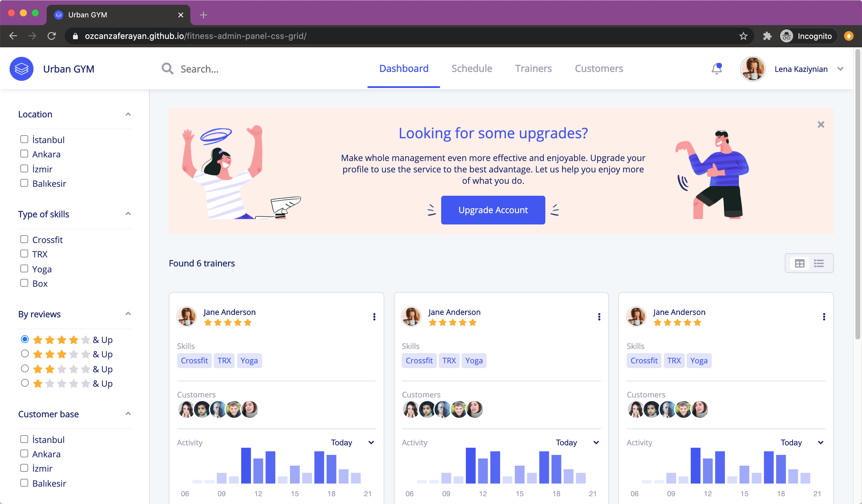Select the 3 stars & Up radio
This screenshot has width=862, height=504.
[25, 353]
